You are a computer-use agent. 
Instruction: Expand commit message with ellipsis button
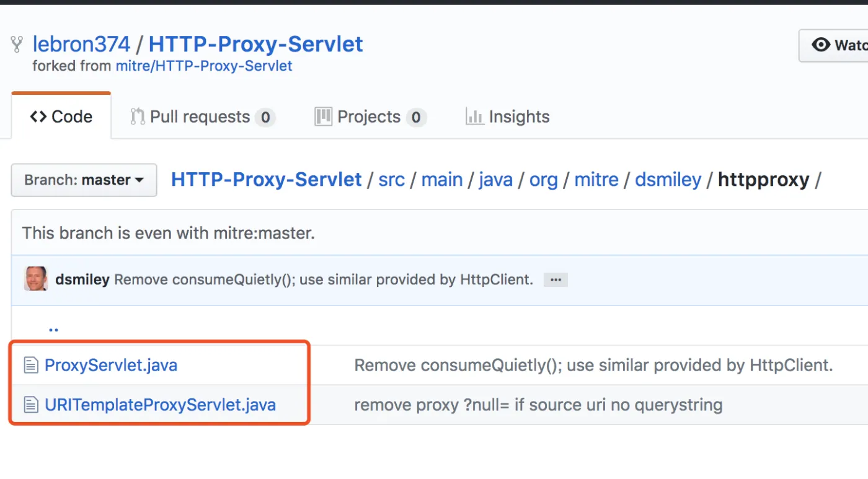556,280
